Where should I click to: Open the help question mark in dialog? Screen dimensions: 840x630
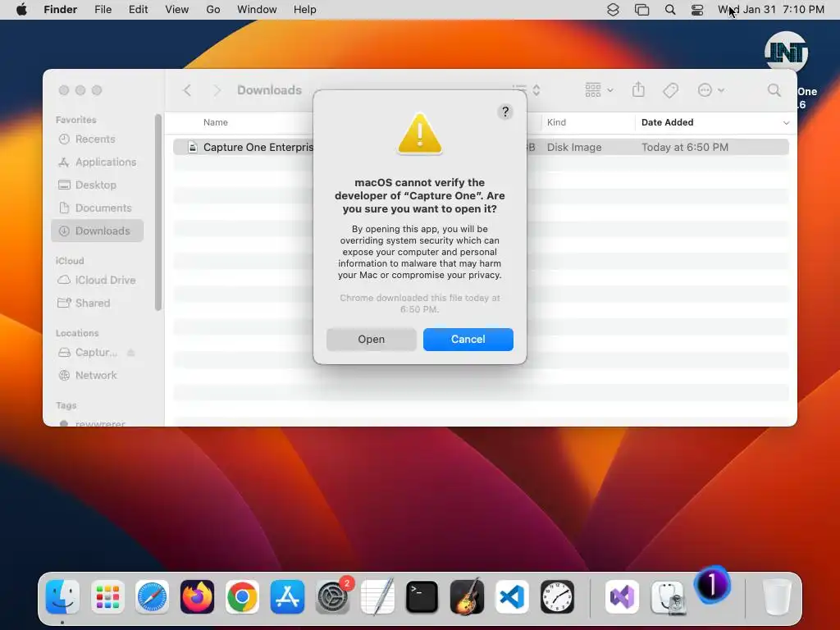point(505,112)
